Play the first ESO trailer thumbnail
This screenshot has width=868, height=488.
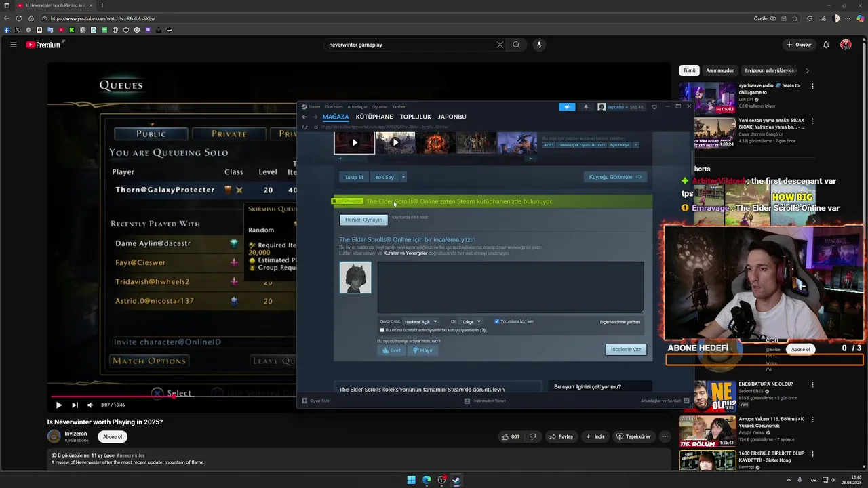coord(354,142)
